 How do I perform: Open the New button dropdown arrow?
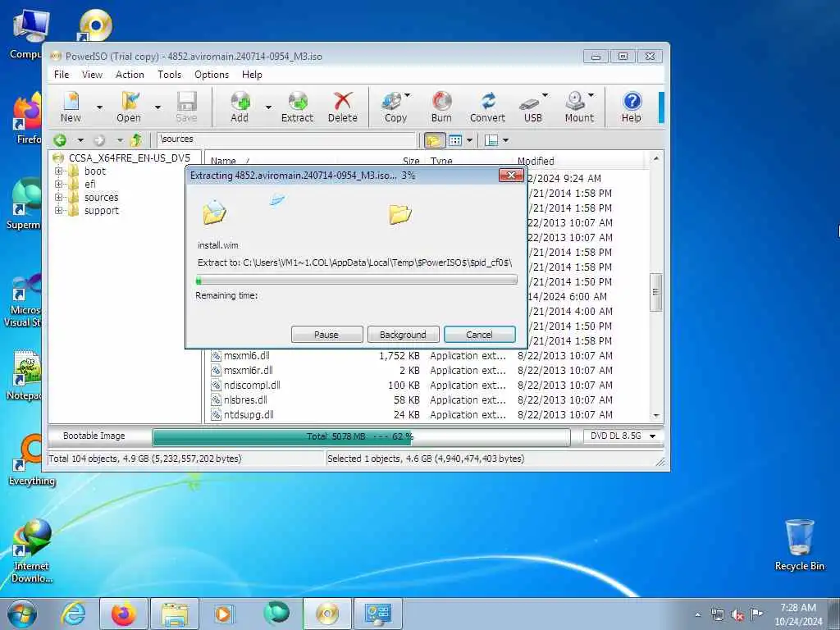click(x=99, y=107)
